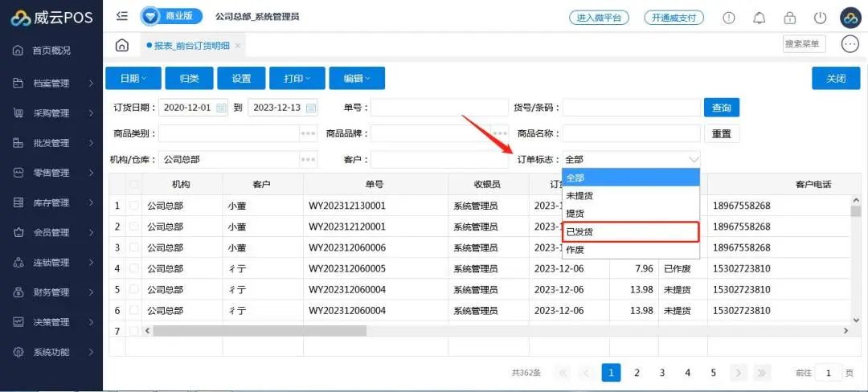This screenshot has height=392, width=868.
Task: Tick the checkbox for row 4
Action: 134,268
